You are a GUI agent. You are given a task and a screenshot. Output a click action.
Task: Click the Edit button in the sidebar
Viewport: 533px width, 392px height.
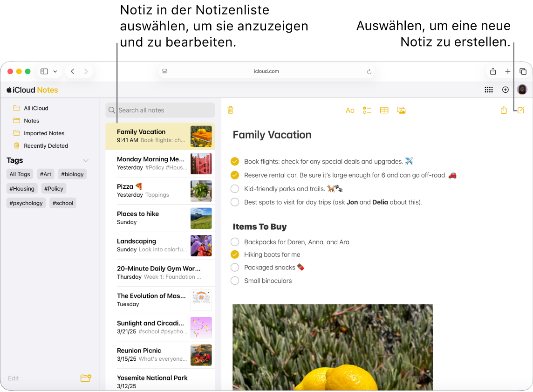pos(14,378)
